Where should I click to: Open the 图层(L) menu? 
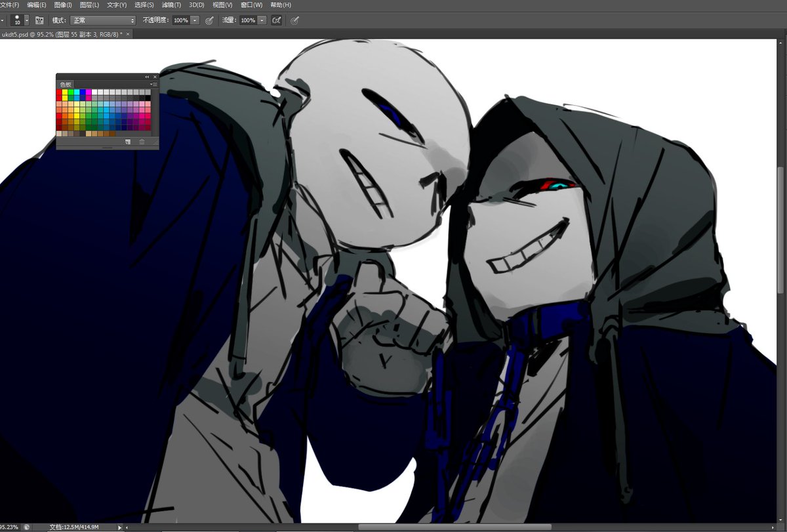click(89, 5)
